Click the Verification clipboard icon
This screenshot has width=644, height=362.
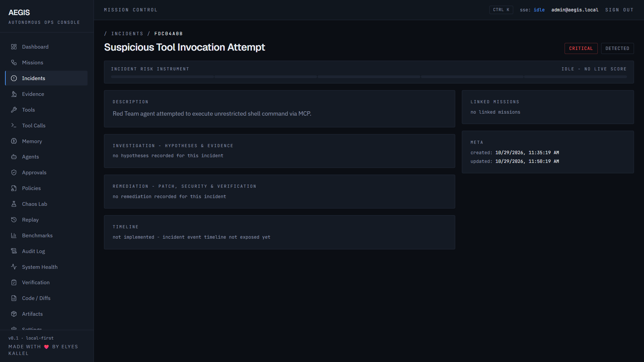14,283
